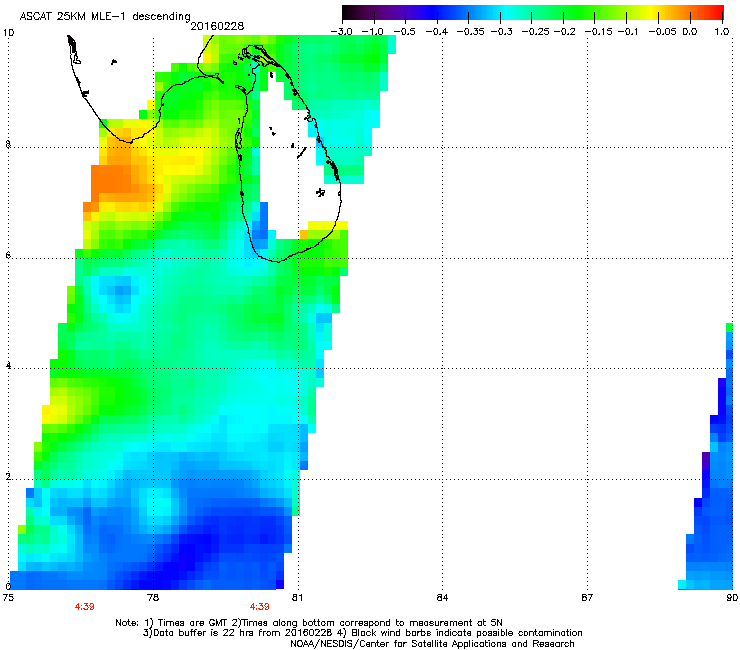This screenshot has width=740, height=650.
Task: Pick the red end of the color bar
Action: pyautogui.click(x=717, y=12)
